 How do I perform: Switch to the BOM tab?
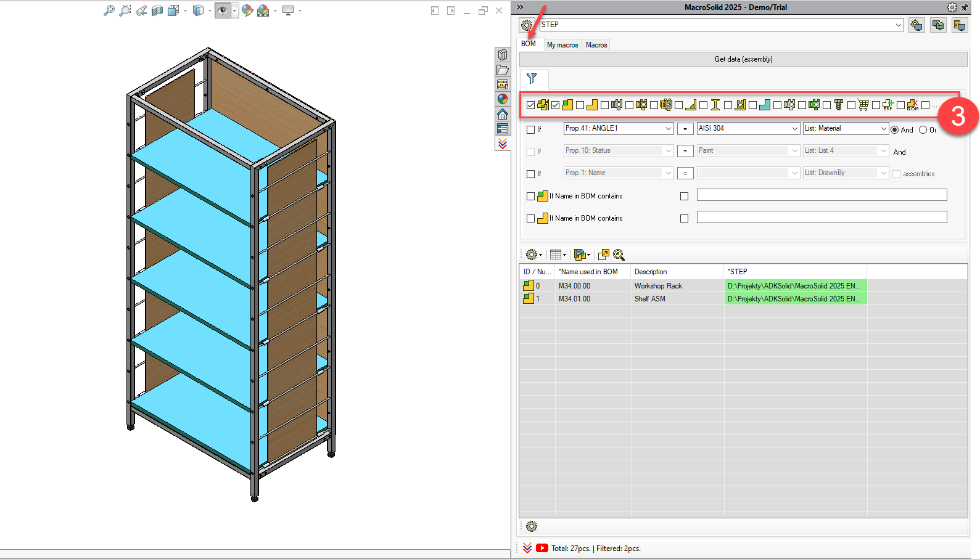pos(529,44)
